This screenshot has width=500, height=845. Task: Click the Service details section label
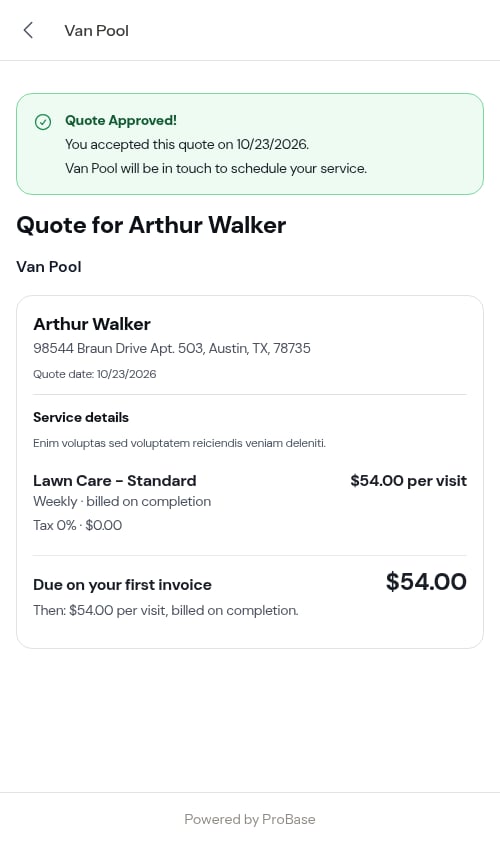point(81,417)
